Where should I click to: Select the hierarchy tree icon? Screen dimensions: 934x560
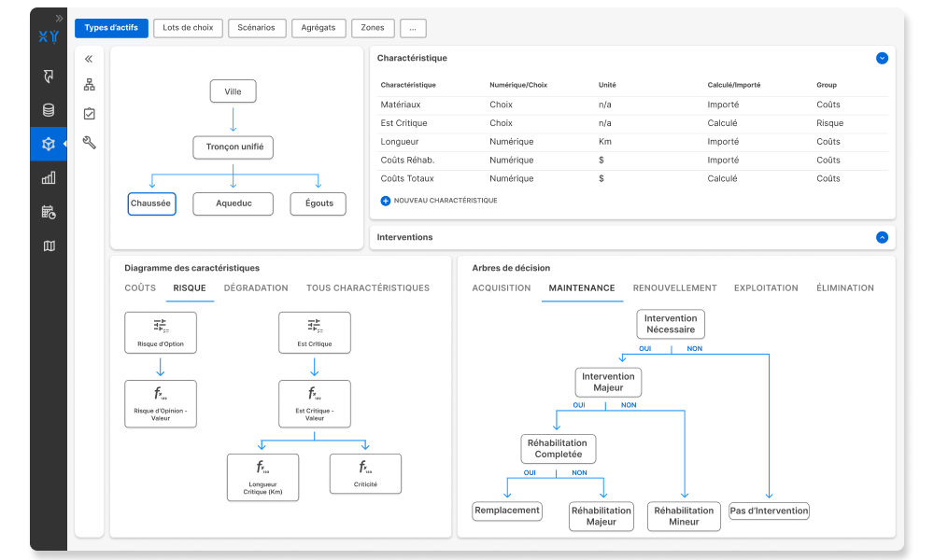tap(90, 85)
